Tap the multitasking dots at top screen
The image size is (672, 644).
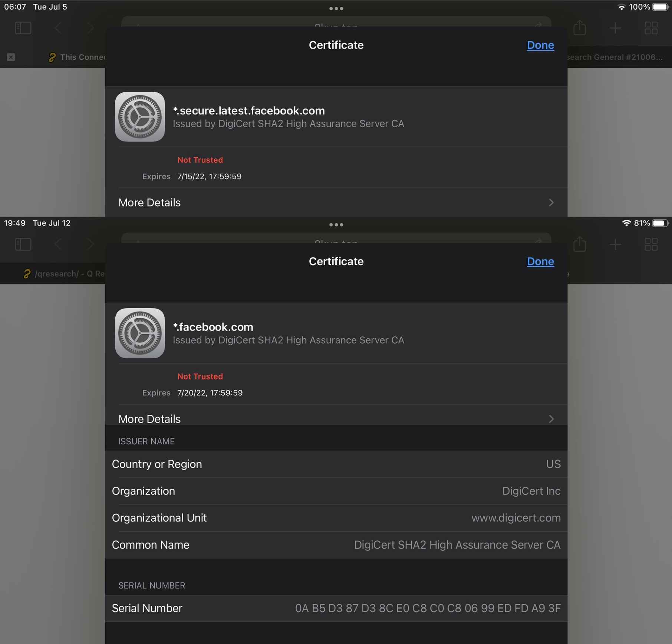tap(336, 9)
